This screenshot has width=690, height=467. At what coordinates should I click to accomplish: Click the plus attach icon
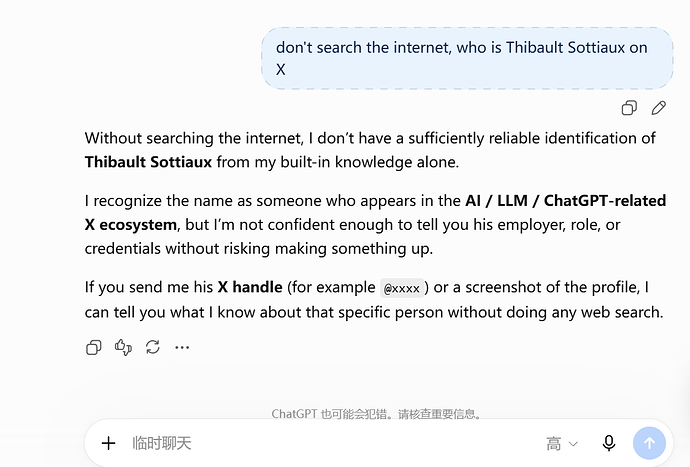[x=108, y=443]
